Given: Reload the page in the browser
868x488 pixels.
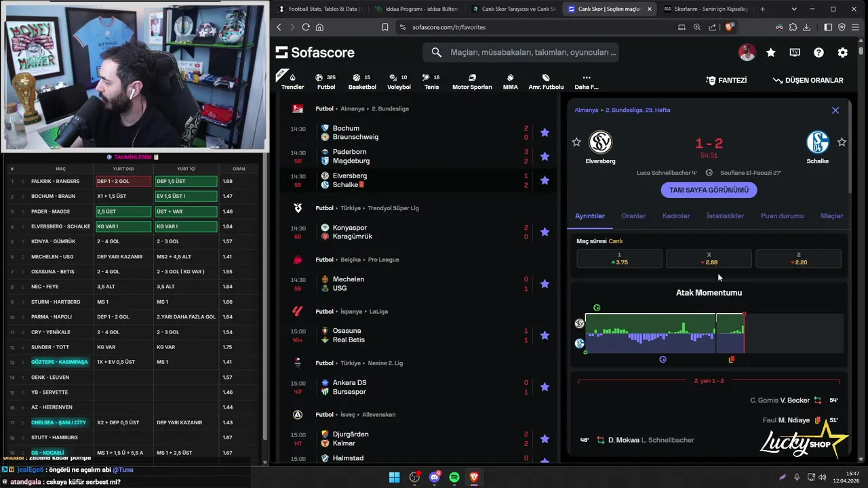Looking at the screenshot, I should pos(306,27).
